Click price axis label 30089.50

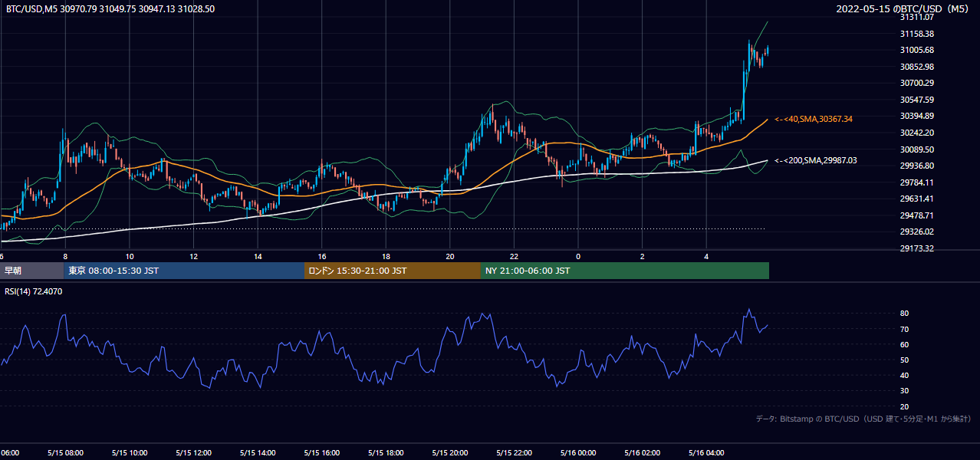(x=916, y=149)
